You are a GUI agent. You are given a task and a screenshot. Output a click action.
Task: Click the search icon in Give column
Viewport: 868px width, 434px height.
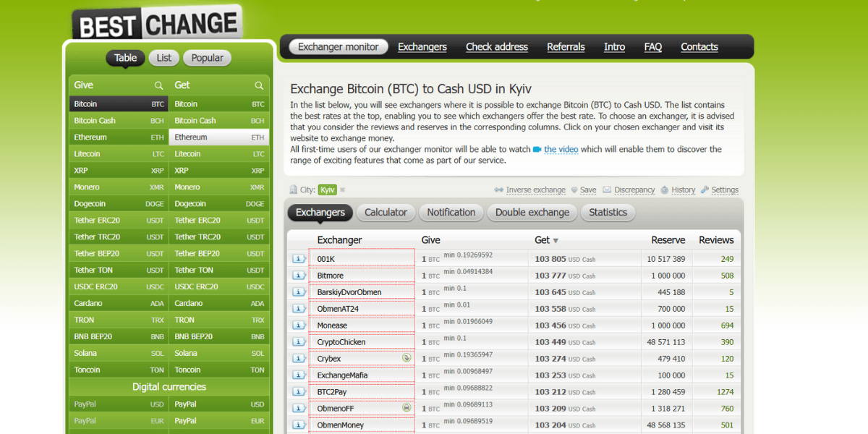[x=158, y=85]
